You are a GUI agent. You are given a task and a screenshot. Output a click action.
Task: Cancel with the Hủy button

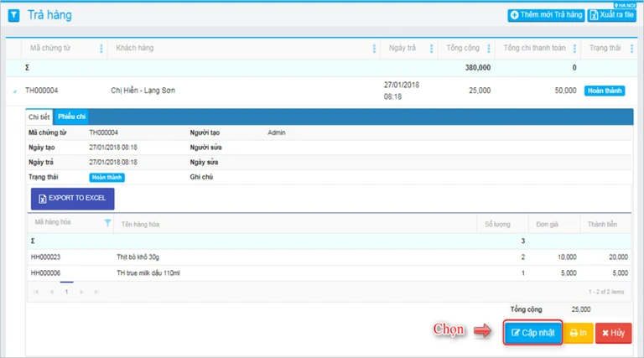pos(613,333)
